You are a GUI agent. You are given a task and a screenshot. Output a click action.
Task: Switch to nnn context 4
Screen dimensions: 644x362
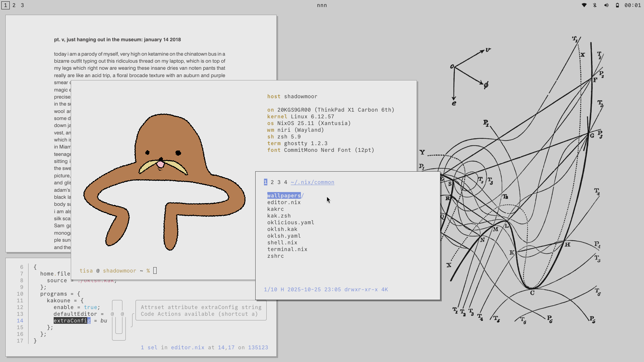285,182
